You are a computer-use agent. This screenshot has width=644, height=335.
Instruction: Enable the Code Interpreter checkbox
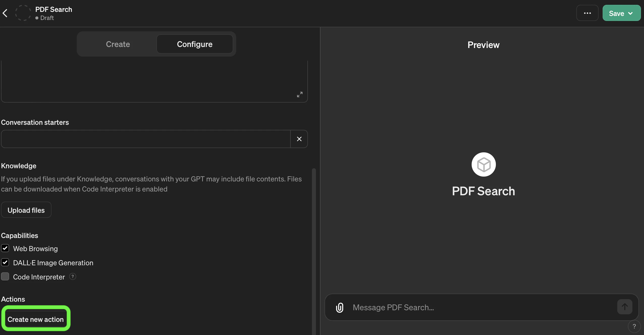[x=5, y=277]
